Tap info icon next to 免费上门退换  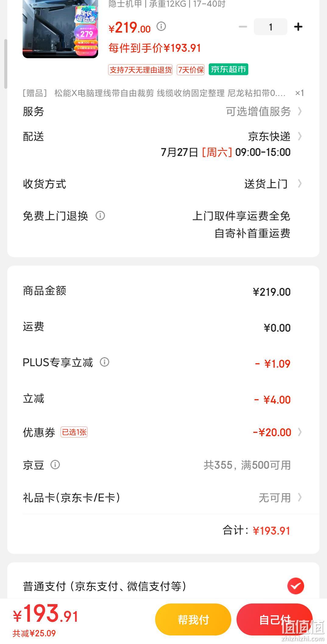[100, 216]
